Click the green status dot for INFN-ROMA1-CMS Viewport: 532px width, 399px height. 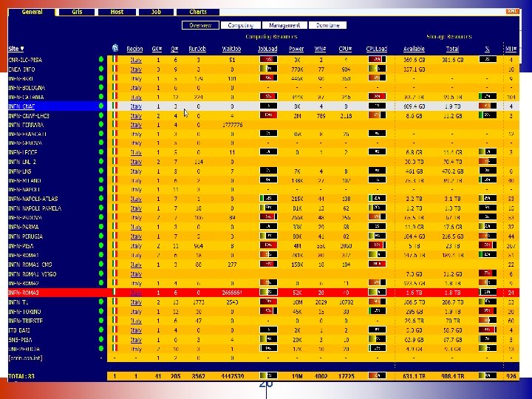(101, 264)
